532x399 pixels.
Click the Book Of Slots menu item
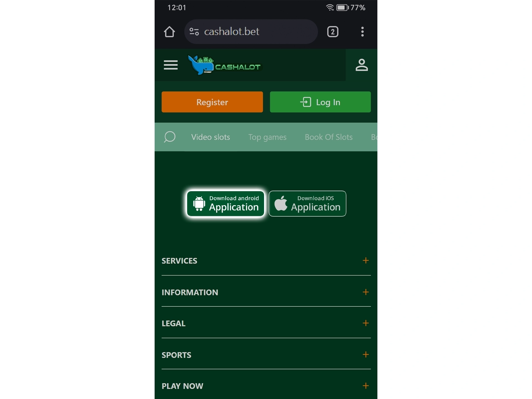328,137
